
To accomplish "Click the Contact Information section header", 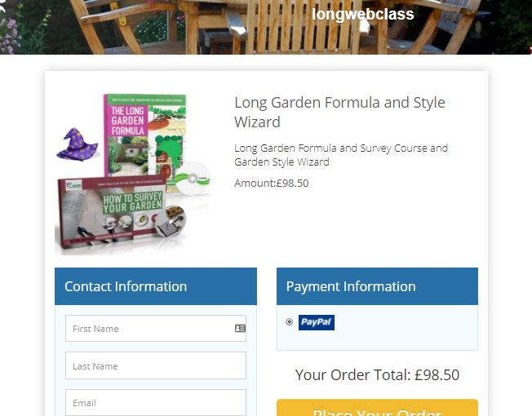I will click(x=156, y=286).
